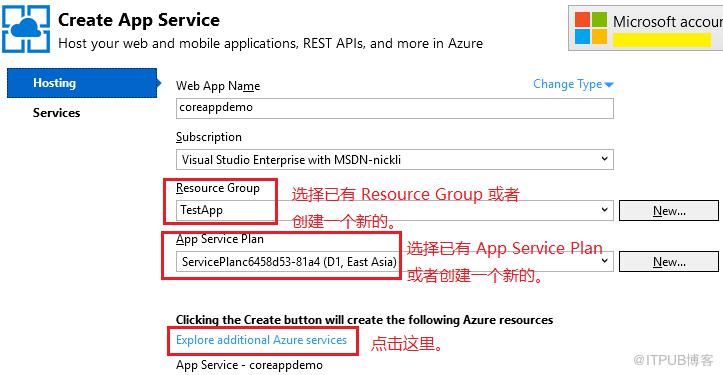Focus the Web App Name field
The height and width of the screenshot is (375, 723).
(395, 108)
